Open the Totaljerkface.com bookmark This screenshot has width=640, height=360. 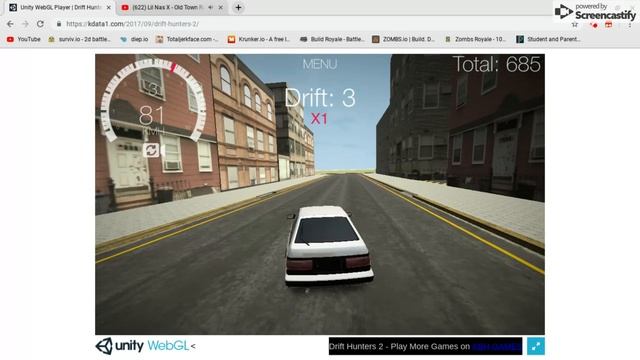(187, 39)
